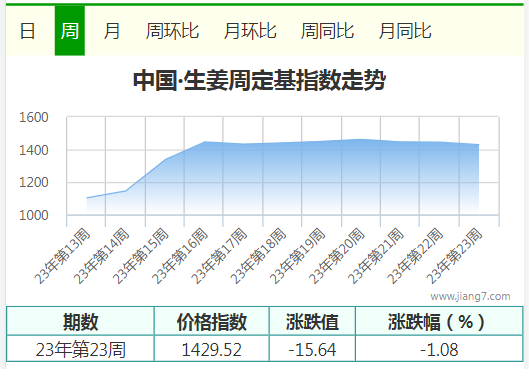
Task: Select the 23年第20周 axis label
Action: tap(337, 256)
